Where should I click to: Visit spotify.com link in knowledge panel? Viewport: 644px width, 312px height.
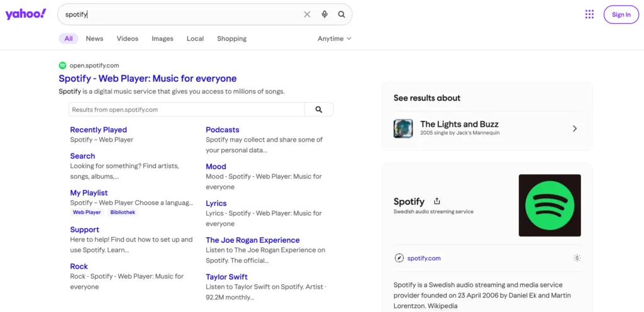(424, 259)
